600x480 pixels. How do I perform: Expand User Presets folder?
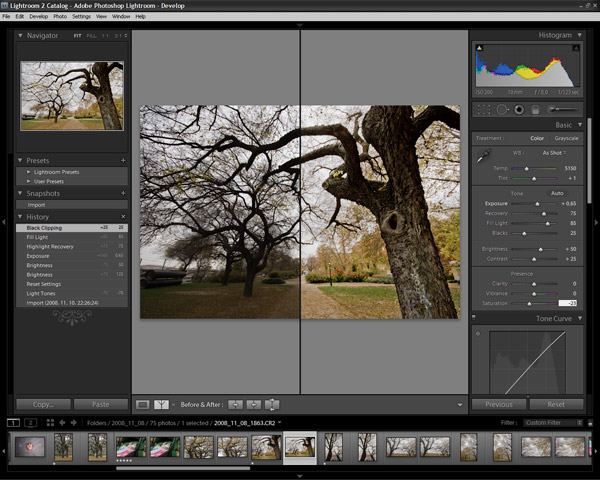pyautogui.click(x=29, y=181)
